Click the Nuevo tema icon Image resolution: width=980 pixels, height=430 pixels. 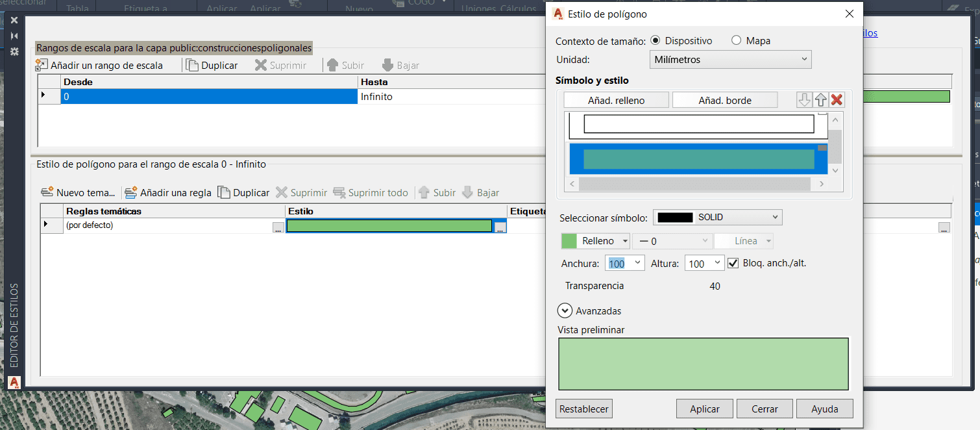[x=47, y=192]
